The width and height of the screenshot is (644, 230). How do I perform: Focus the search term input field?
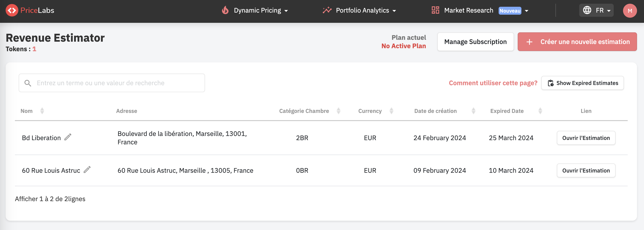tap(112, 83)
